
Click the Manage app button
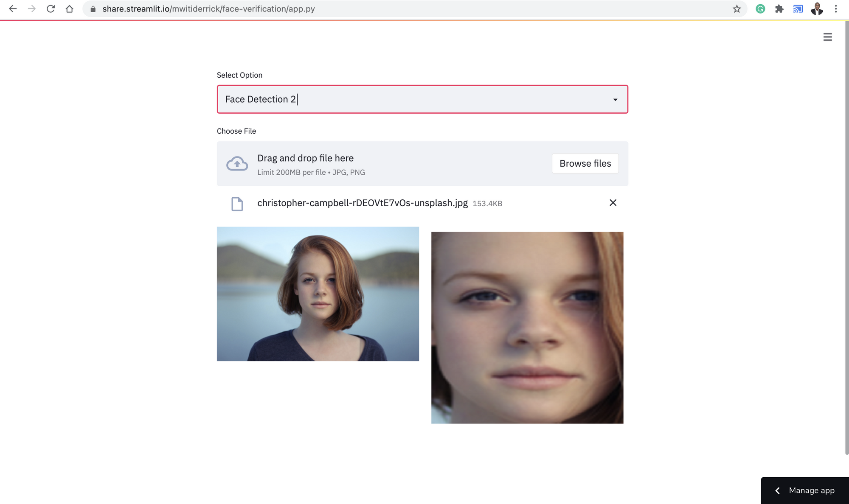[811, 490]
